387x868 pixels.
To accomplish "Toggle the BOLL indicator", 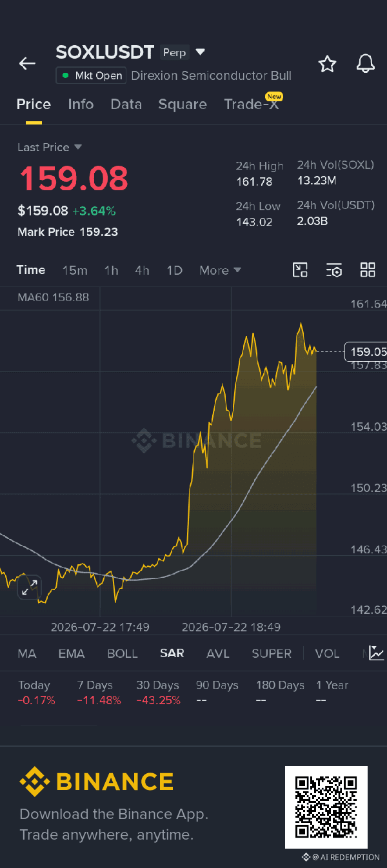I will [123, 653].
